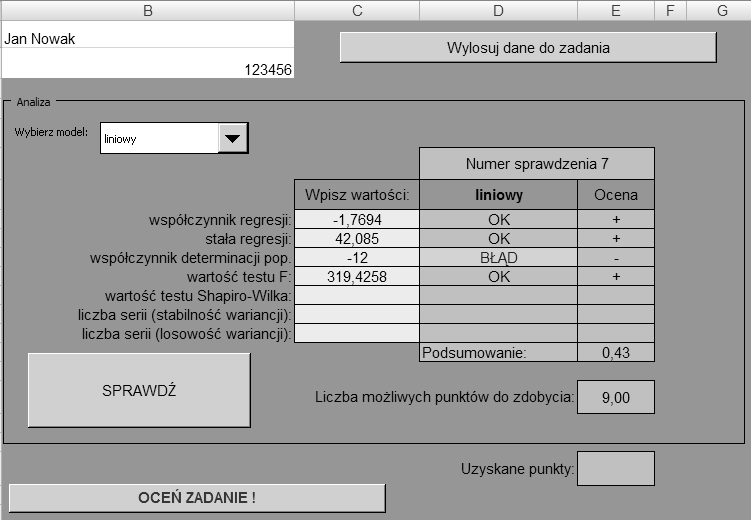Click the stała regresji input cell 42,085
Viewport: 751px width, 520px height.
click(357, 239)
